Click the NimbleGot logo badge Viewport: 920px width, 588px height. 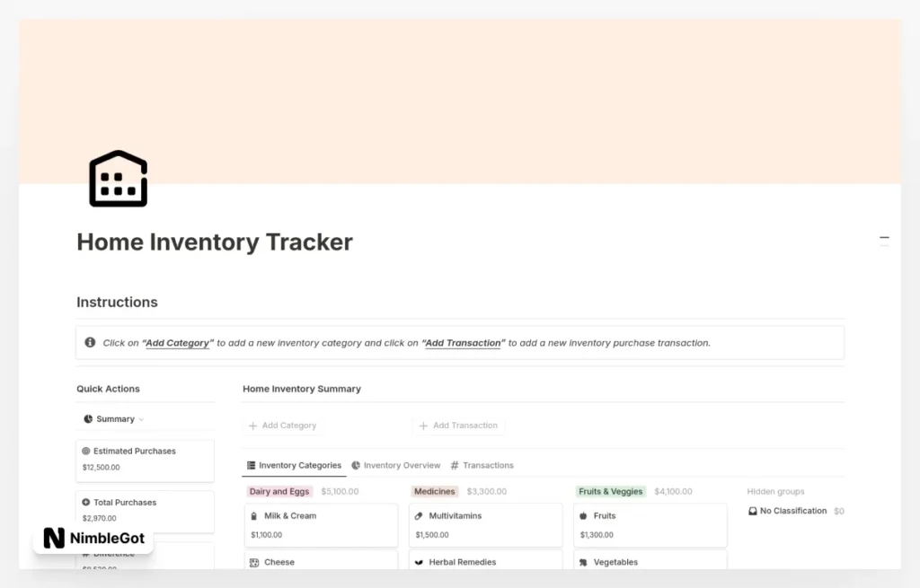point(93,538)
